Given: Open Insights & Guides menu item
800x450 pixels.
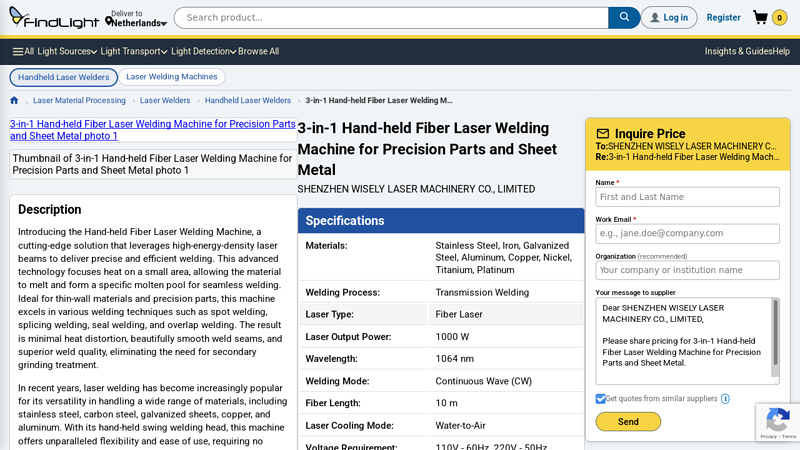Looking at the screenshot, I should pos(738,51).
